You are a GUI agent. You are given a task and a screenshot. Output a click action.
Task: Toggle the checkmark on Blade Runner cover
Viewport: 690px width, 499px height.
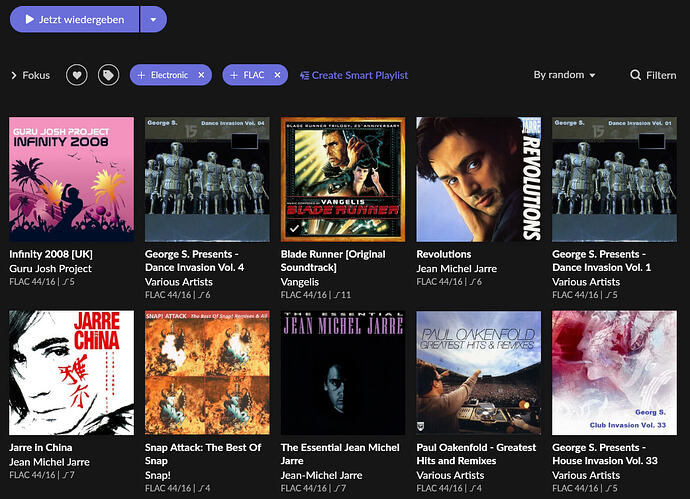(x=294, y=228)
